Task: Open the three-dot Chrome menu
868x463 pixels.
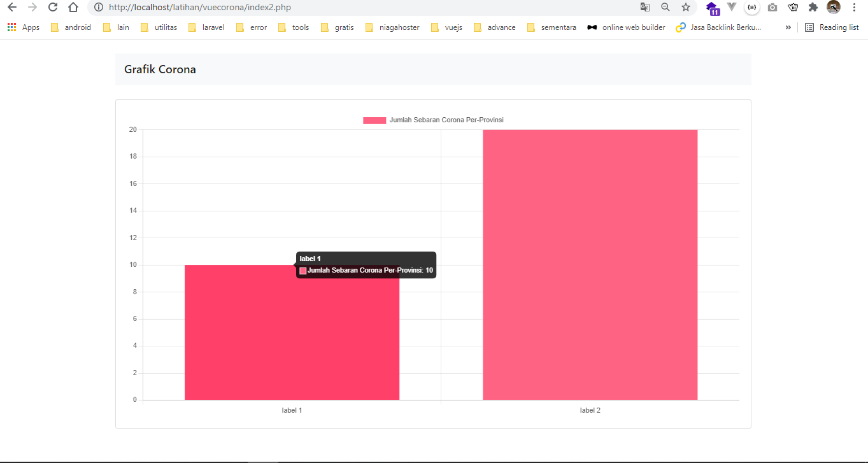Action: [x=854, y=8]
